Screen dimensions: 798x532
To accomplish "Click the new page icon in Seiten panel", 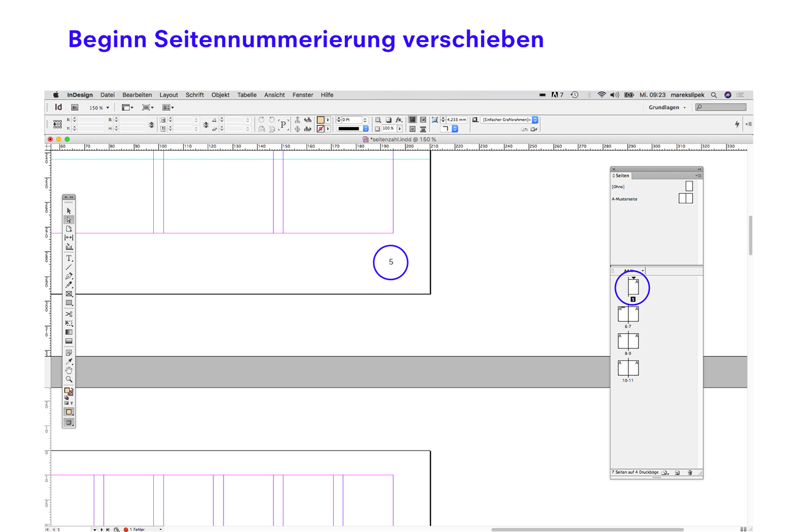I will pyautogui.click(x=677, y=472).
